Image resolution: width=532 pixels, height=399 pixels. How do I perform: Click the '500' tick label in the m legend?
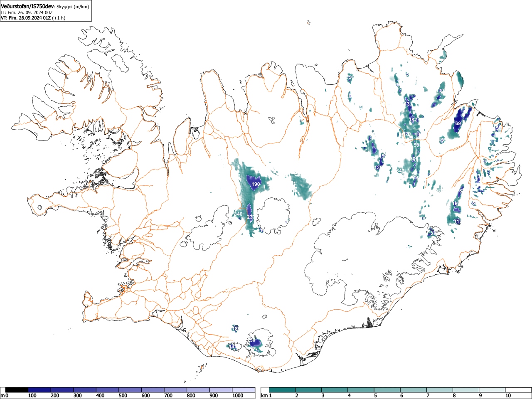click(123, 396)
